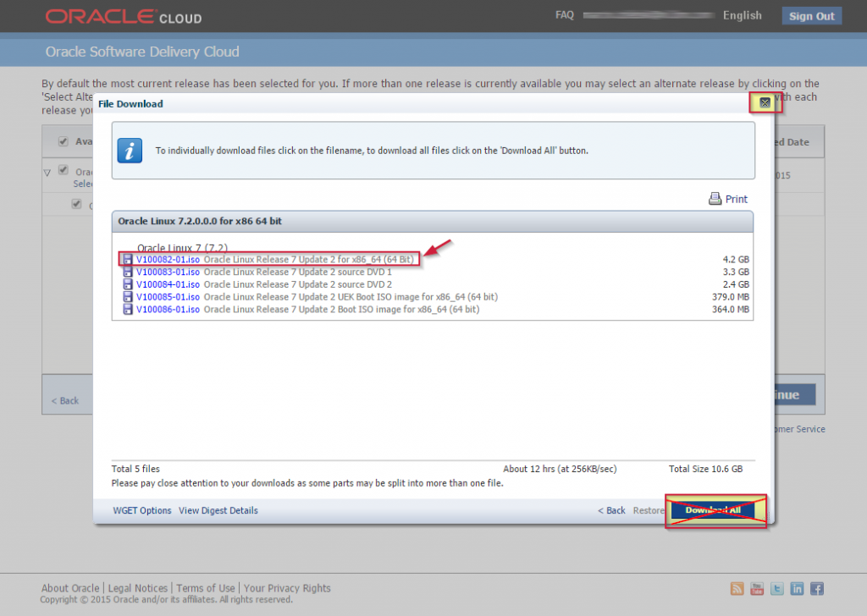The width and height of the screenshot is (867, 616).
Task: Click the search field in the header
Action: pyautogui.click(x=648, y=14)
